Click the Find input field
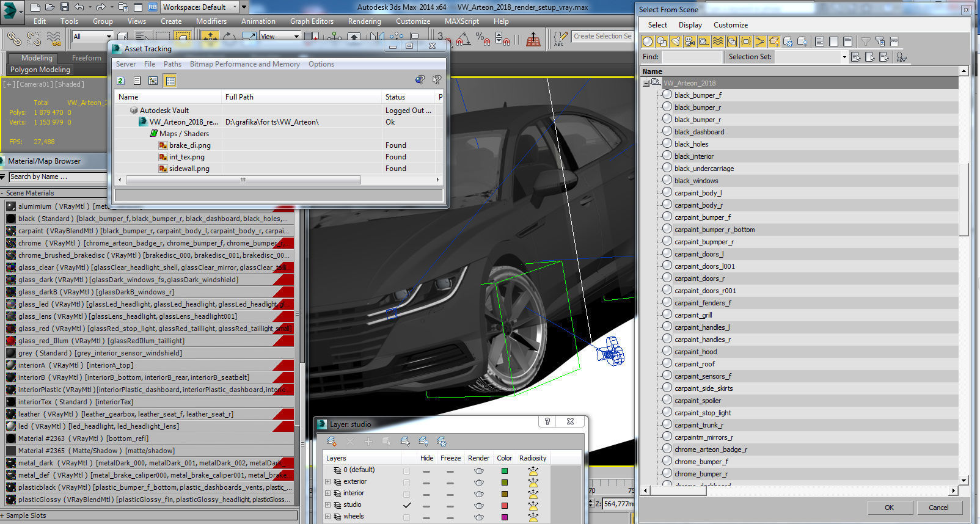Screen dimensions: 980x524 click(692, 57)
